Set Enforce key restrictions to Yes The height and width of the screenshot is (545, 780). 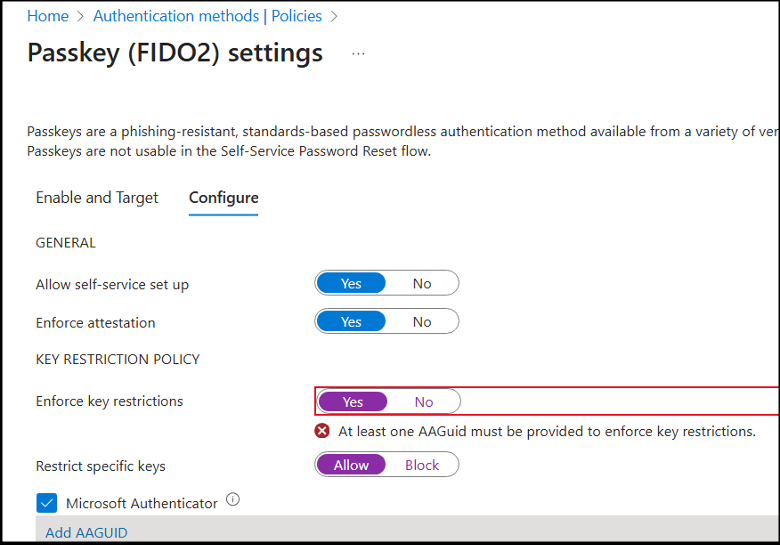click(353, 401)
